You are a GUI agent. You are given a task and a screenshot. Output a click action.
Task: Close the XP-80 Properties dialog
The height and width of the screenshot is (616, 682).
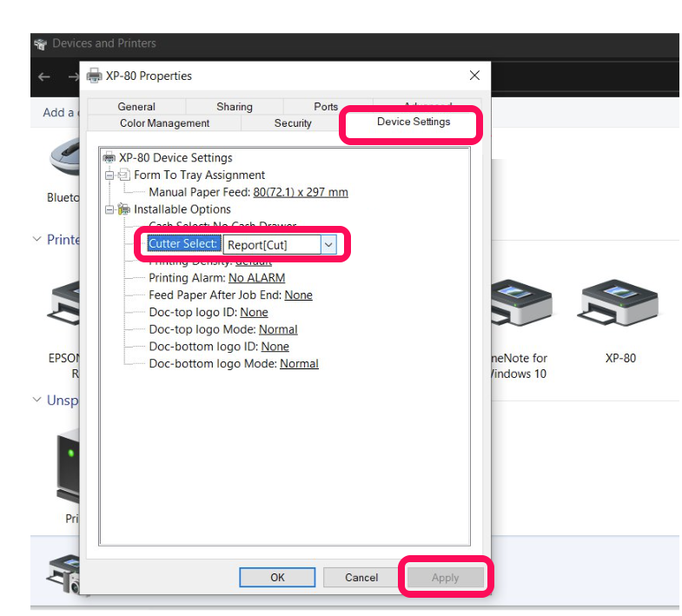pos(474,76)
